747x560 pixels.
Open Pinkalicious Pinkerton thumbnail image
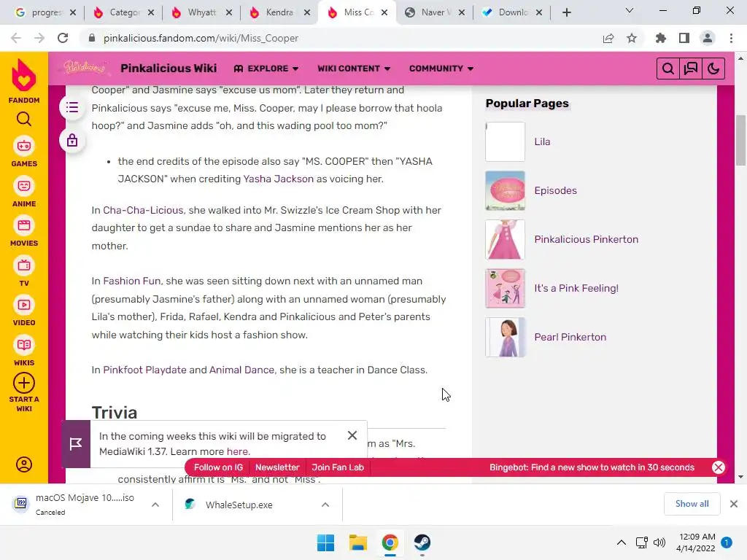505,239
